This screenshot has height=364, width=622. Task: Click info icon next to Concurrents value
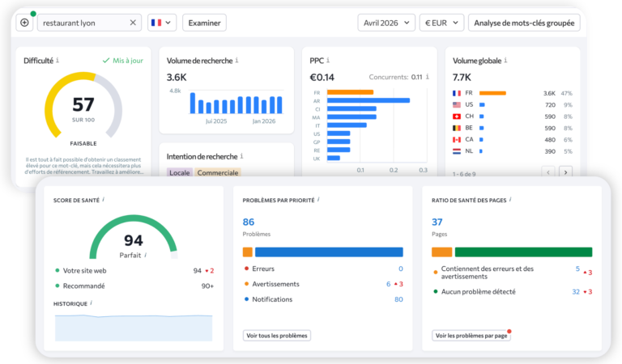tap(428, 77)
